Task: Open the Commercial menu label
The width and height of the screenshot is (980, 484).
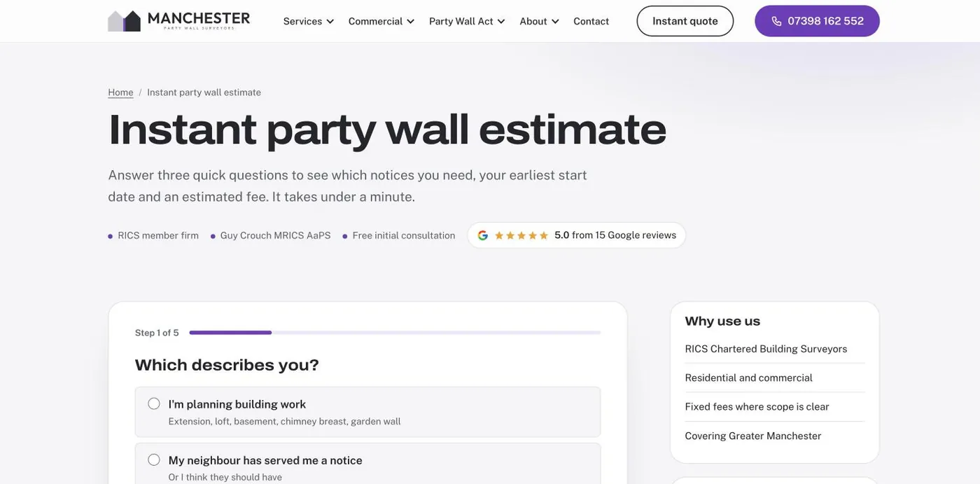Action: [x=375, y=21]
